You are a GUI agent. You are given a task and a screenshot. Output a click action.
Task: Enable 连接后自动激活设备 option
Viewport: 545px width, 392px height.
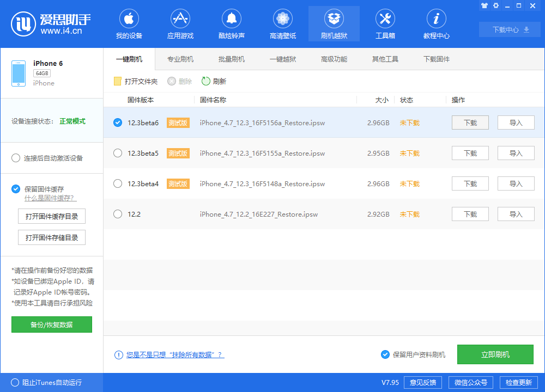click(16, 158)
